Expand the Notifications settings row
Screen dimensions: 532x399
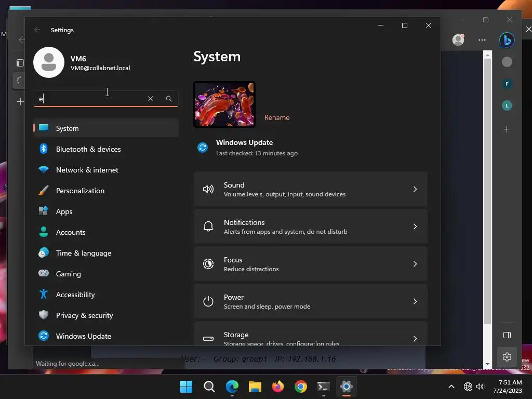(x=311, y=227)
